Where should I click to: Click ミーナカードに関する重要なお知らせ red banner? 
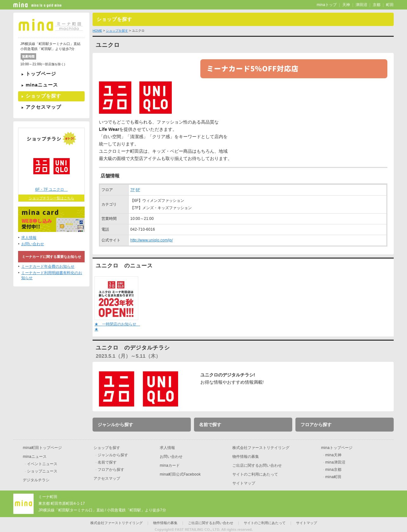tap(51, 257)
